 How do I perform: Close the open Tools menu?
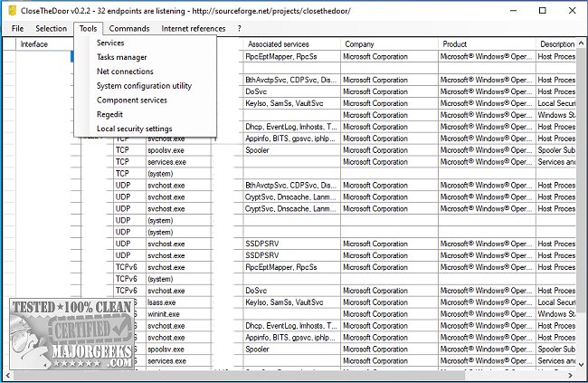[88, 29]
